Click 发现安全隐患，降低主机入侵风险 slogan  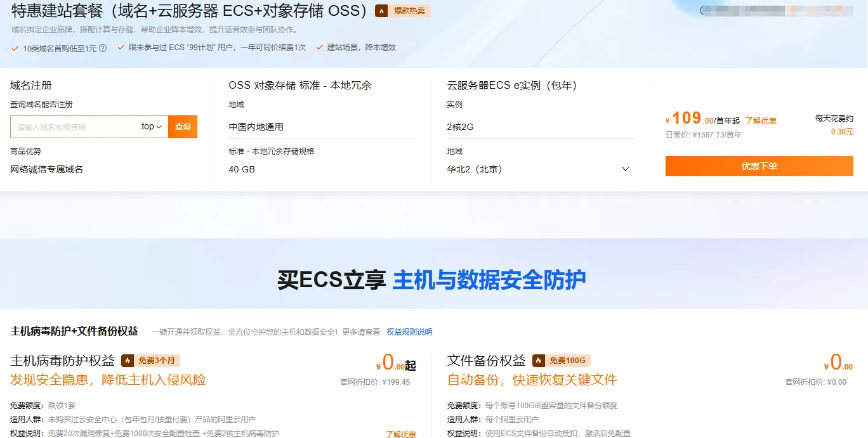(109, 380)
